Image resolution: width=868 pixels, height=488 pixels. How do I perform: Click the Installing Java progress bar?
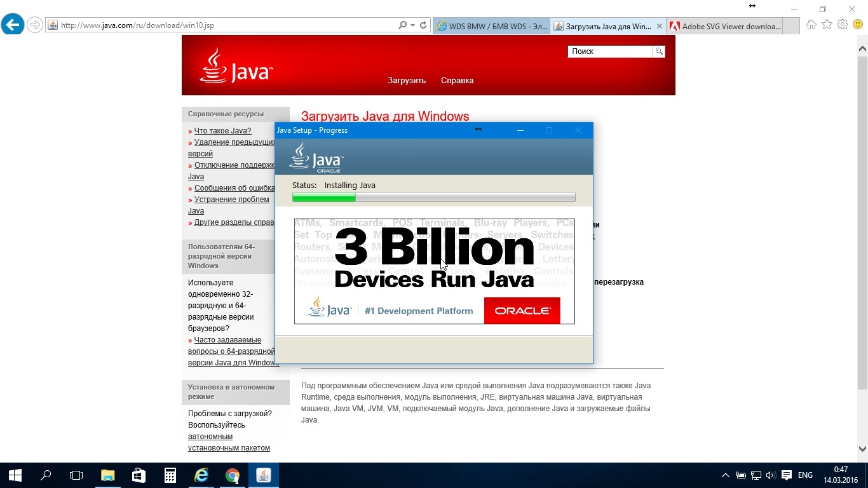click(x=434, y=198)
